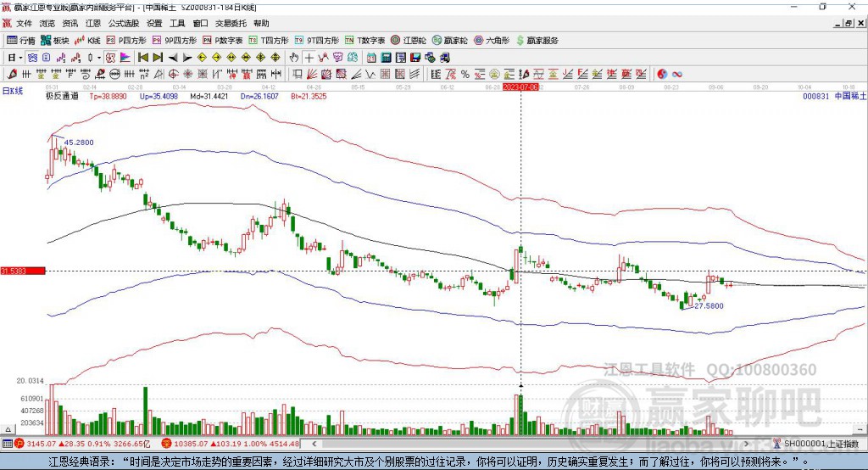Click the 日K线 chart label

tap(13, 91)
